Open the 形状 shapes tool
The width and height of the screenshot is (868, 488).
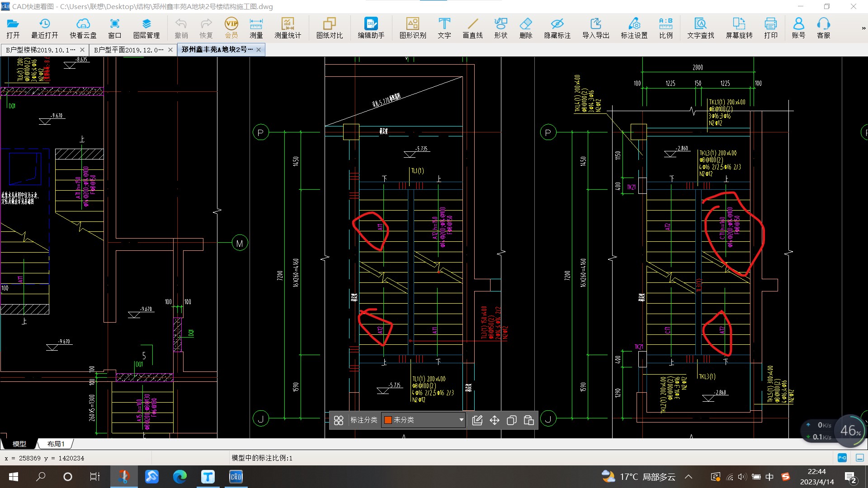coord(501,28)
